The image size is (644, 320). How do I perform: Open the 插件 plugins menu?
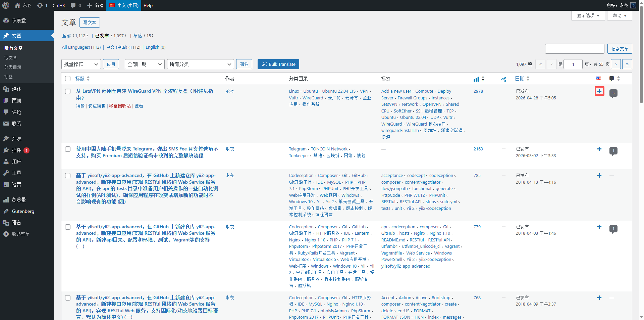click(x=27, y=150)
